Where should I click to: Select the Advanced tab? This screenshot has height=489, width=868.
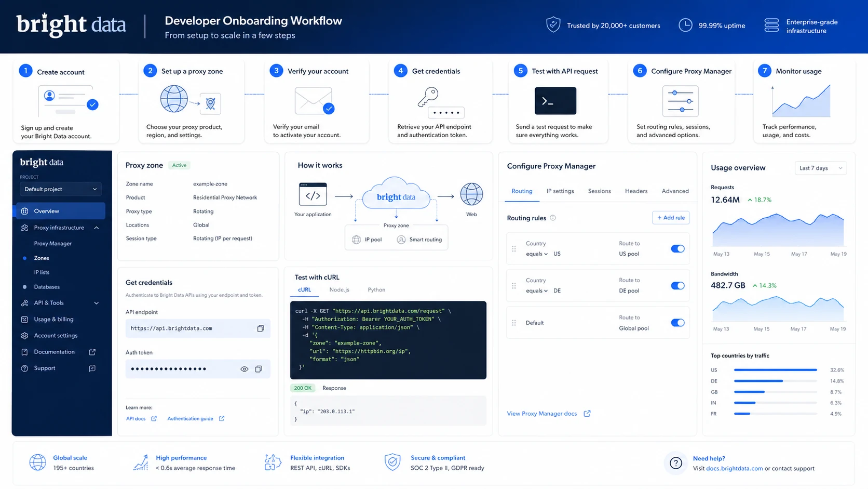point(675,191)
